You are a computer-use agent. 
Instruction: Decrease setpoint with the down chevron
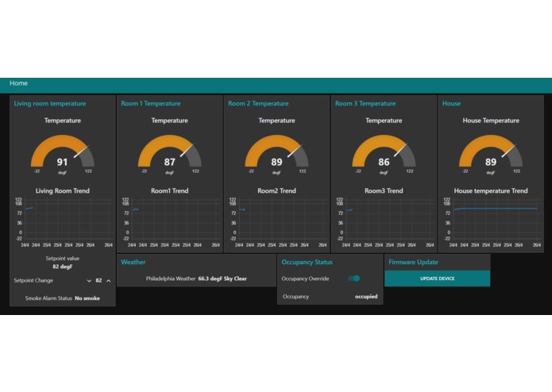tap(89, 281)
